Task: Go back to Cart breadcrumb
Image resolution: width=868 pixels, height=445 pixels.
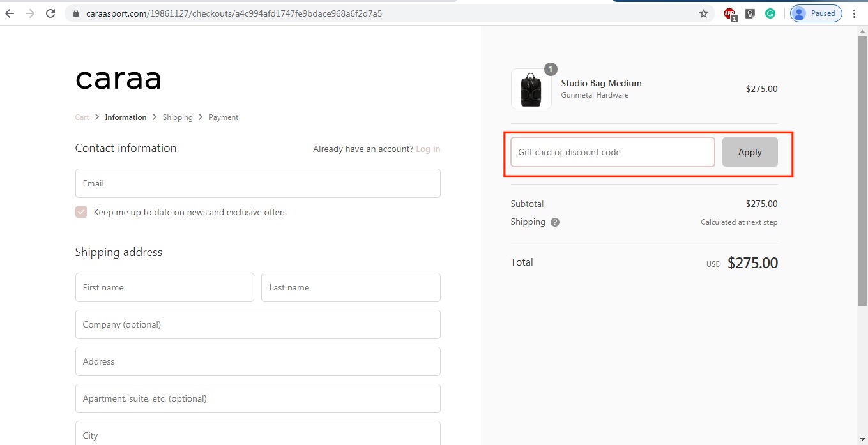Action: coord(82,117)
